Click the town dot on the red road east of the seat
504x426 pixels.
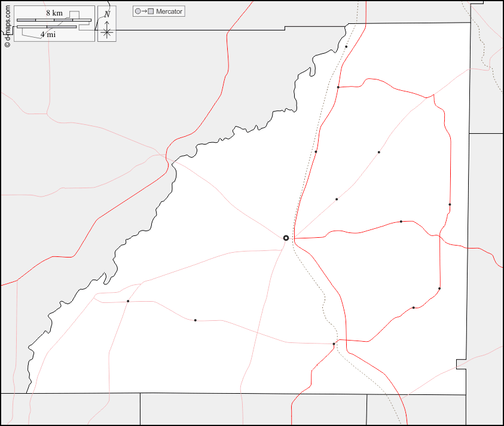click(401, 222)
